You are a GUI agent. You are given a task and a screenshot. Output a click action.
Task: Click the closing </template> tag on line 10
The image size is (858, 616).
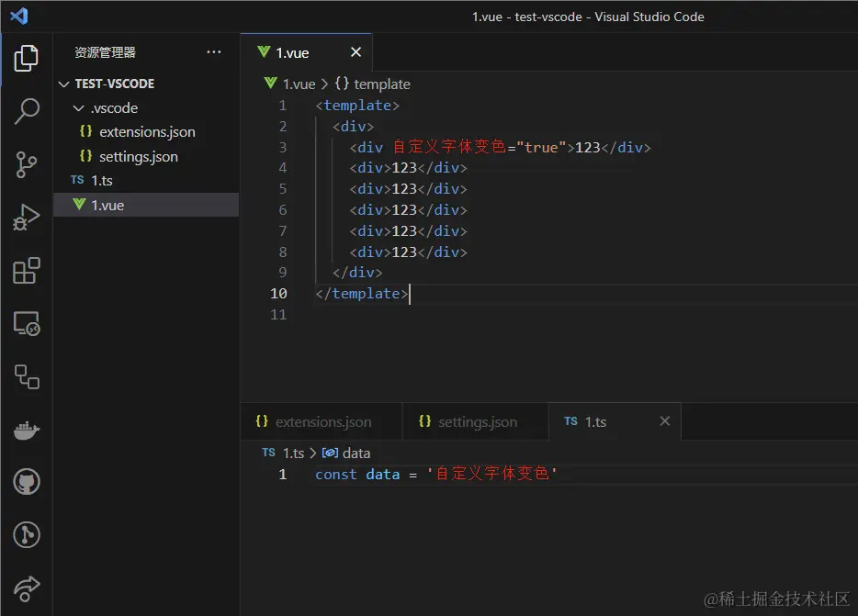(362, 294)
